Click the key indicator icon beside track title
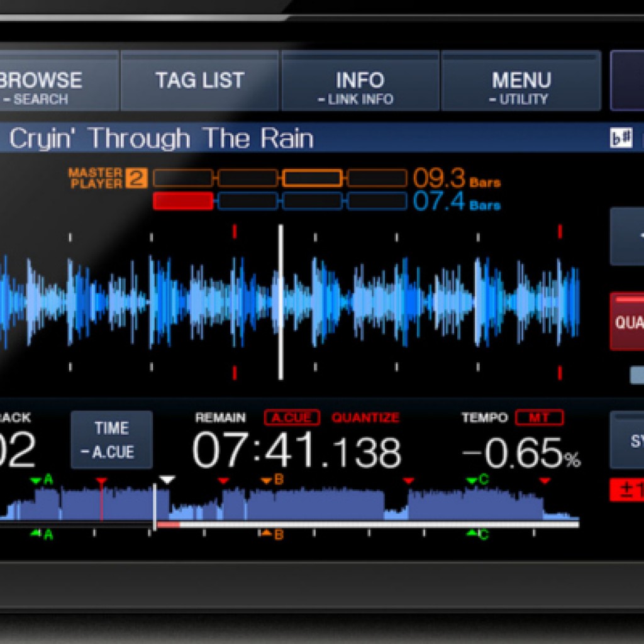Screen dimensions: 644x644 [x=621, y=139]
